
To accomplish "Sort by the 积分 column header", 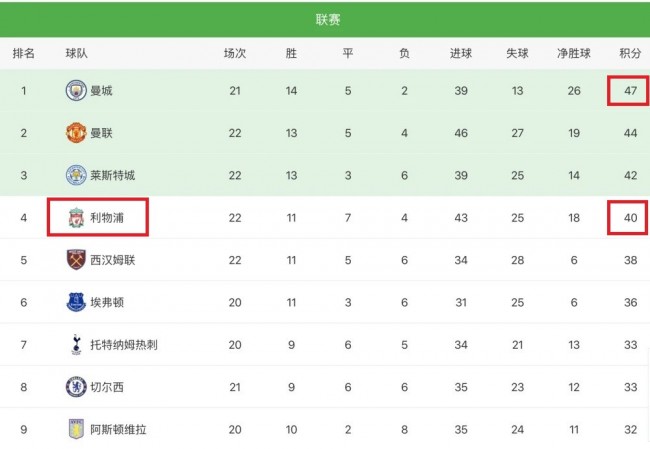I will click(x=630, y=53).
